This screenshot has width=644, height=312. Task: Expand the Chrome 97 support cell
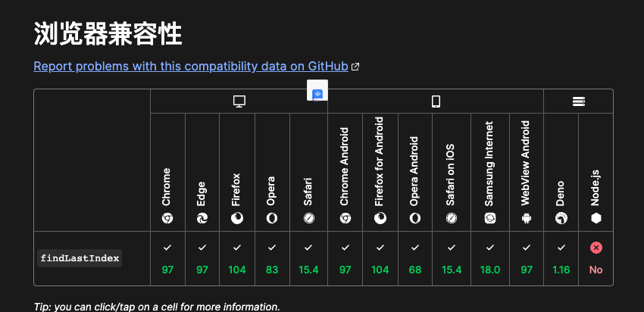(167, 259)
